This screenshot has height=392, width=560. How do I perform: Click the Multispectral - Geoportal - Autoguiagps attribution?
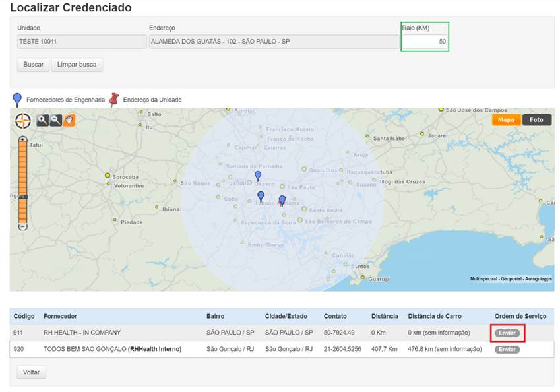(511, 278)
